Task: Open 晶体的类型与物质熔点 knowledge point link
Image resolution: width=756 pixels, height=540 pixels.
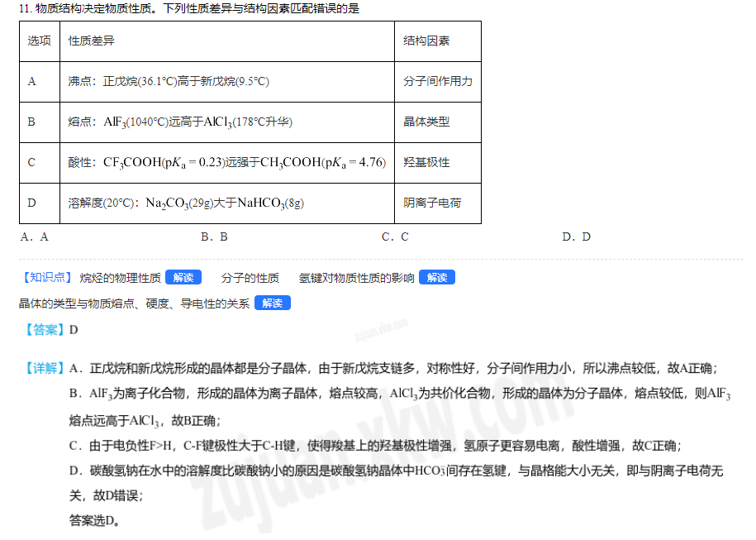Action: [134, 303]
